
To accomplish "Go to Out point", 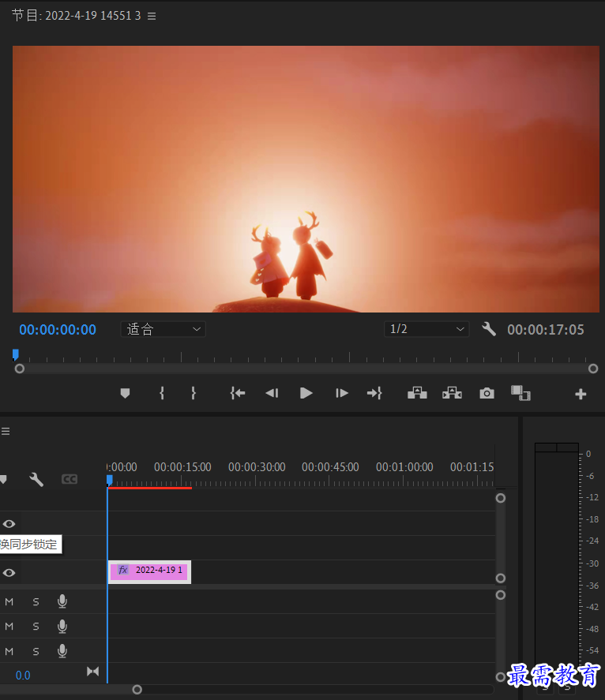I will (x=374, y=393).
